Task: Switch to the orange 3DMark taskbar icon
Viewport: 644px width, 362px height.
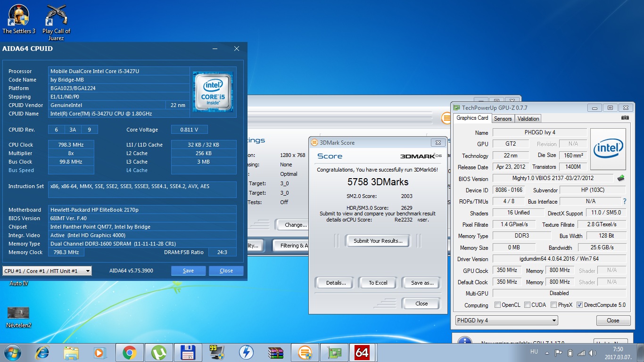Action: (x=305, y=353)
